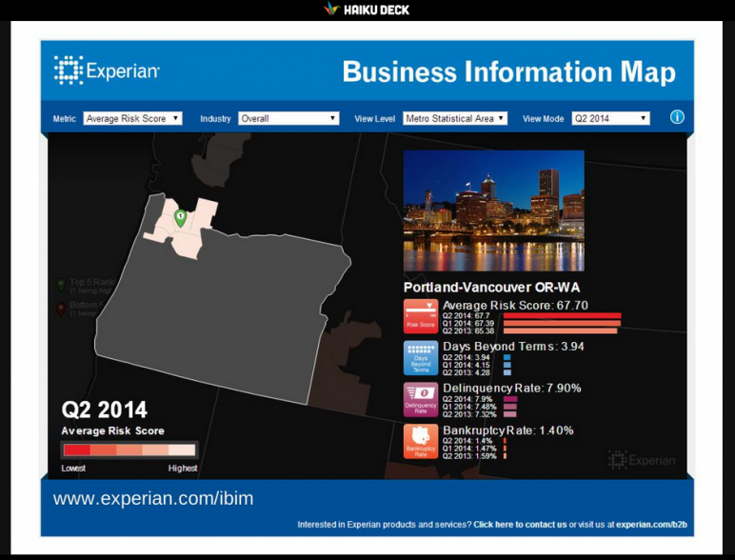Click the blue Days Beyond Terms icon
Viewport: 735px width, 560px height.
421,358
